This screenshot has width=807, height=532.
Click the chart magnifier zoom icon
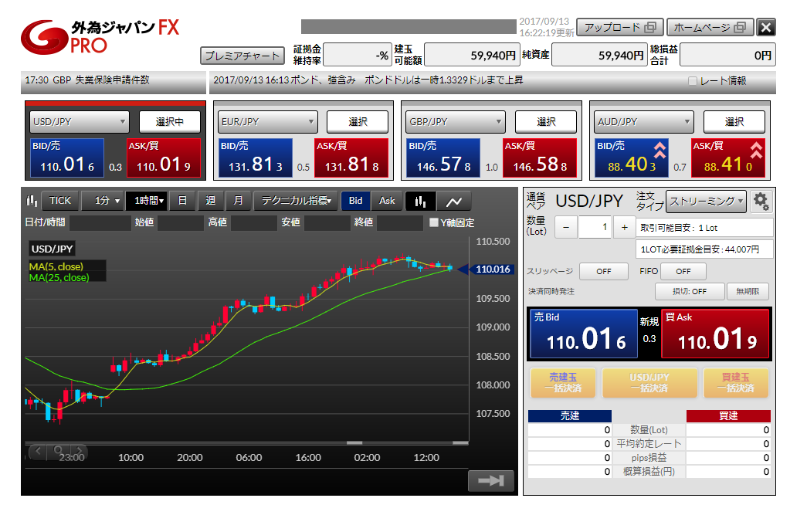[58, 451]
